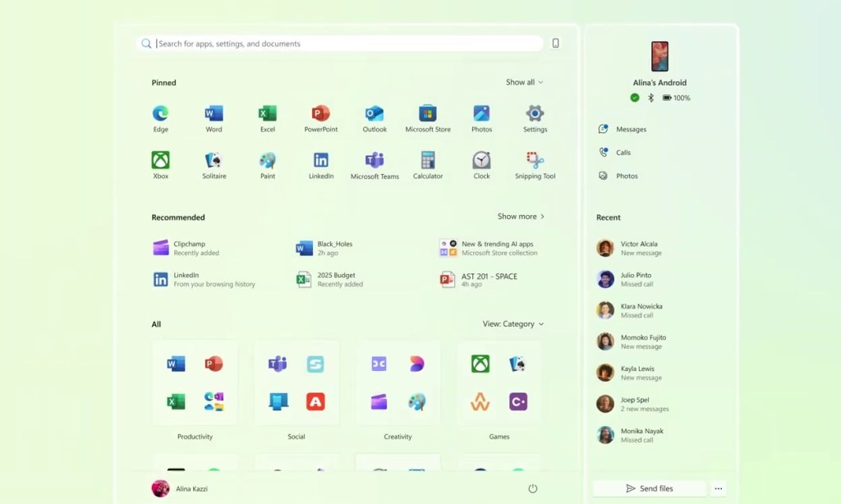
Task: Click the green connected status icon
Action: (x=635, y=98)
